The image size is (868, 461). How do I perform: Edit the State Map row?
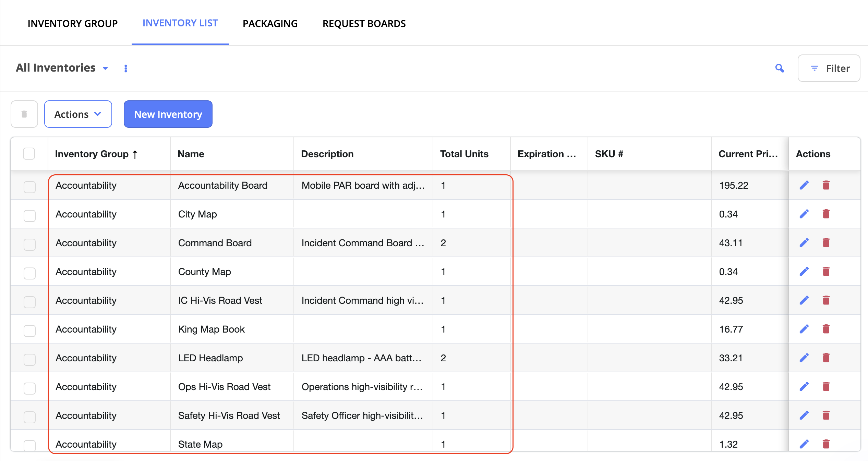(x=804, y=444)
